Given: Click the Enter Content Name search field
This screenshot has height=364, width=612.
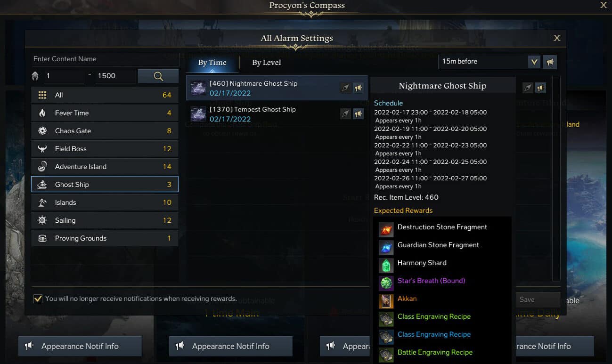Looking at the screenshot, I should pos(105,59).
